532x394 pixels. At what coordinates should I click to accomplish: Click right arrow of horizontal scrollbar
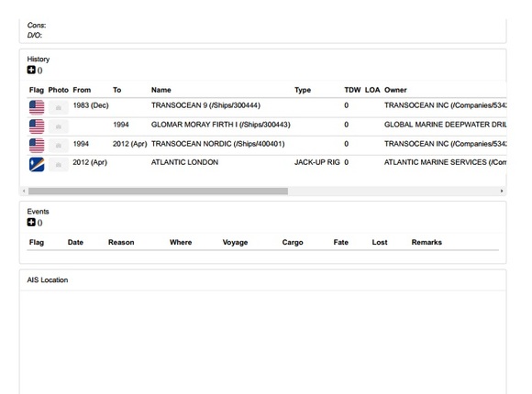pyautogui.click(x=502, y=192)
